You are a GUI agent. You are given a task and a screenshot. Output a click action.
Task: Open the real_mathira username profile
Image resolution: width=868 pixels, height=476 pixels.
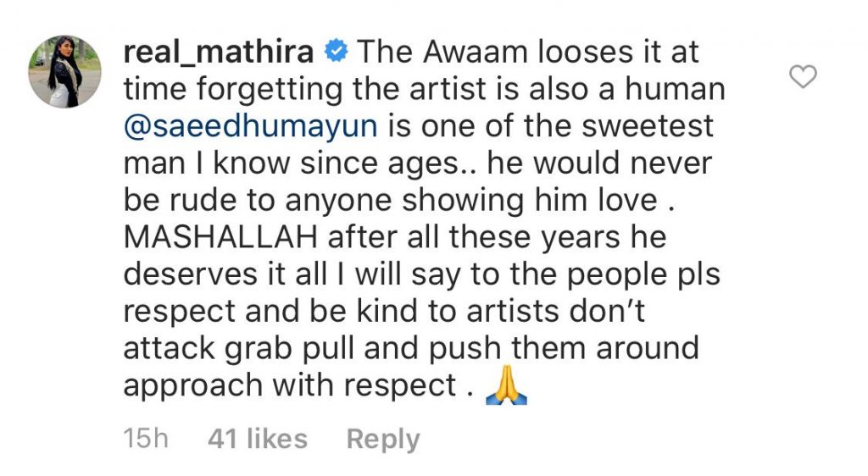(219, 52)
